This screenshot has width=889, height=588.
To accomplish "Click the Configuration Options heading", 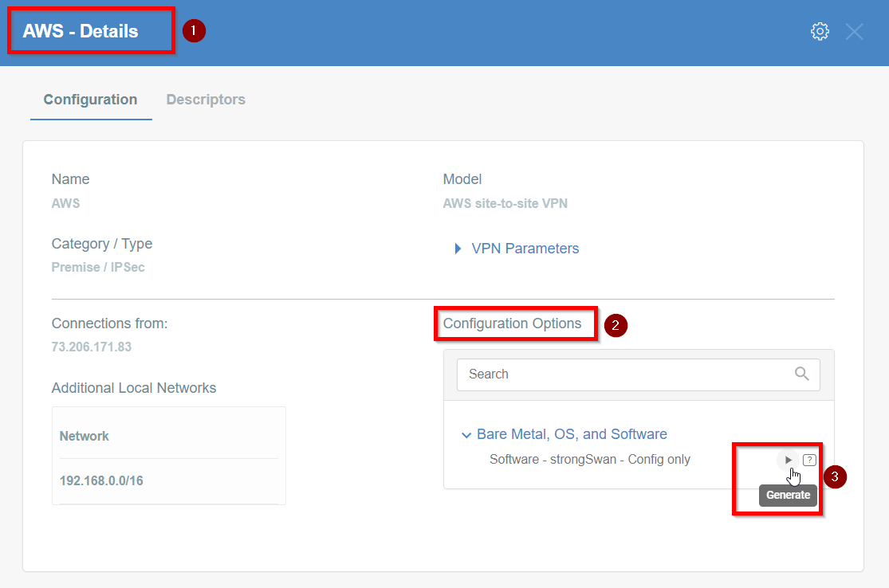I will tap(512, 323).
